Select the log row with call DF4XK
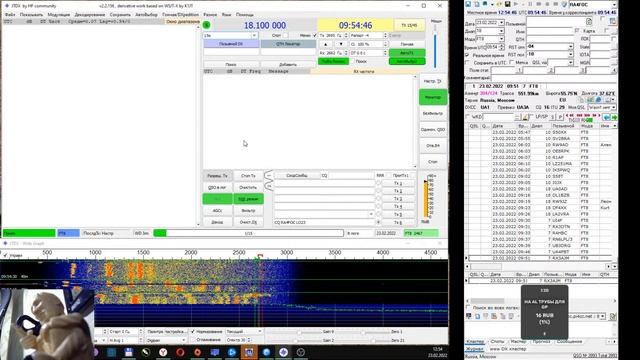 [541, 208]
